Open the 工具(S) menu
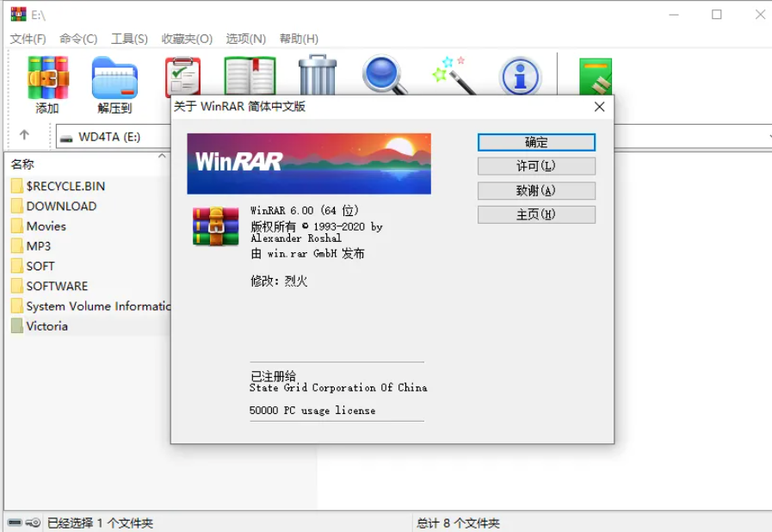The height and width of the screenshot is (532, 772). pyautogui.click(x=129, y=39)
